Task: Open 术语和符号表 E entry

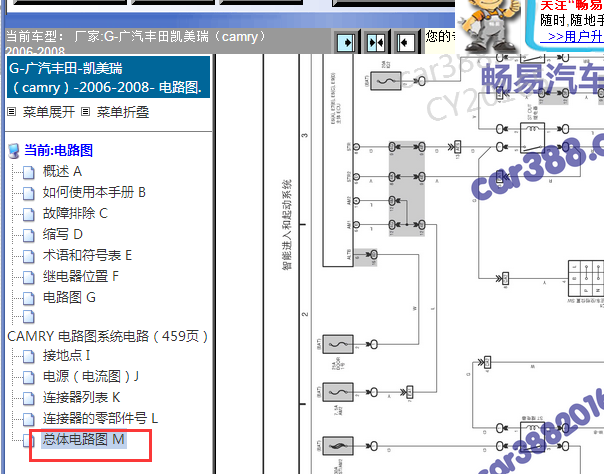Action: click(x=87, y=255)
